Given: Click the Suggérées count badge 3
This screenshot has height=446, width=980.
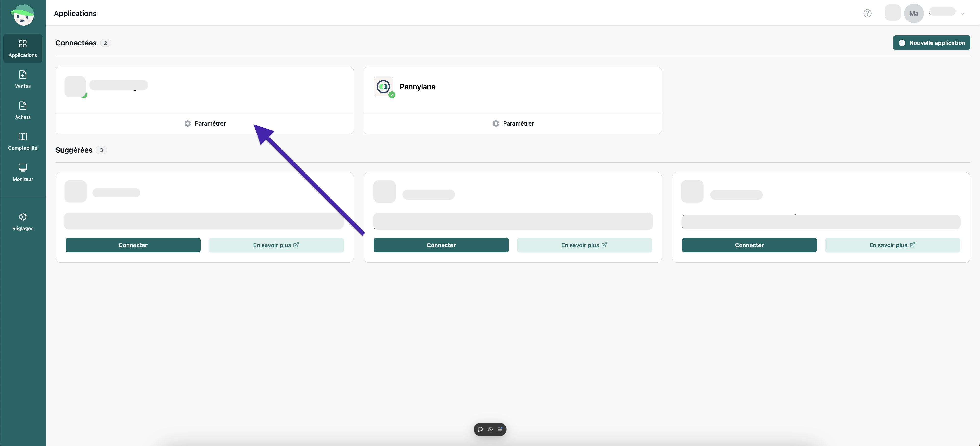Looking at the screenshot, I should click(x=101, y=150).
